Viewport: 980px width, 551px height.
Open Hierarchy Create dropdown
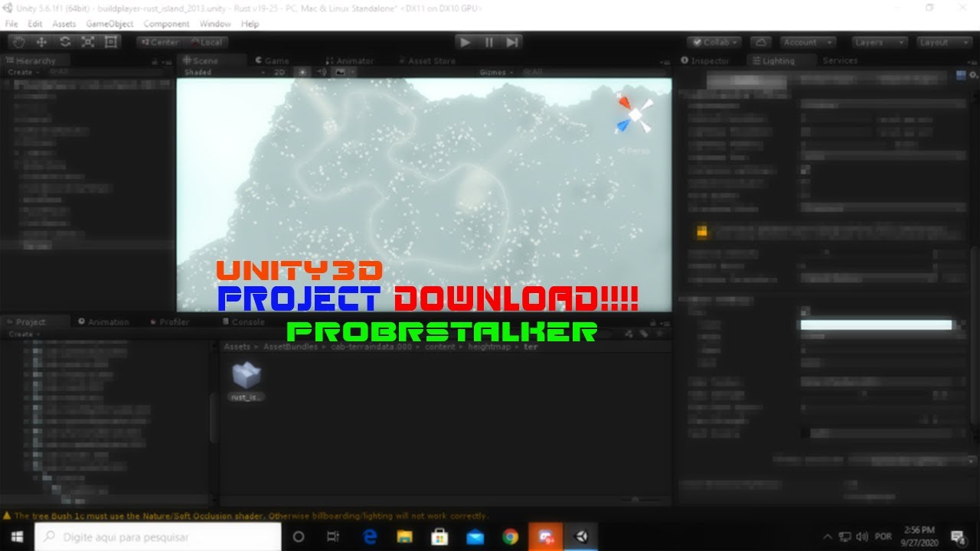click(23, 72)
